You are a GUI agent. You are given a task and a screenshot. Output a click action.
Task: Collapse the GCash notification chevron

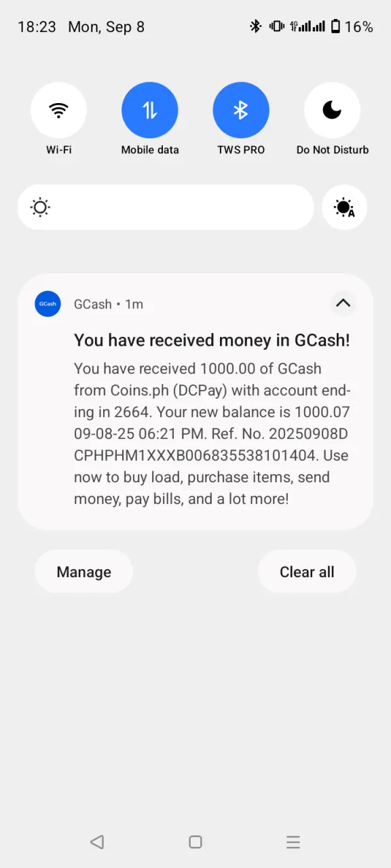[x=343, y=303]
